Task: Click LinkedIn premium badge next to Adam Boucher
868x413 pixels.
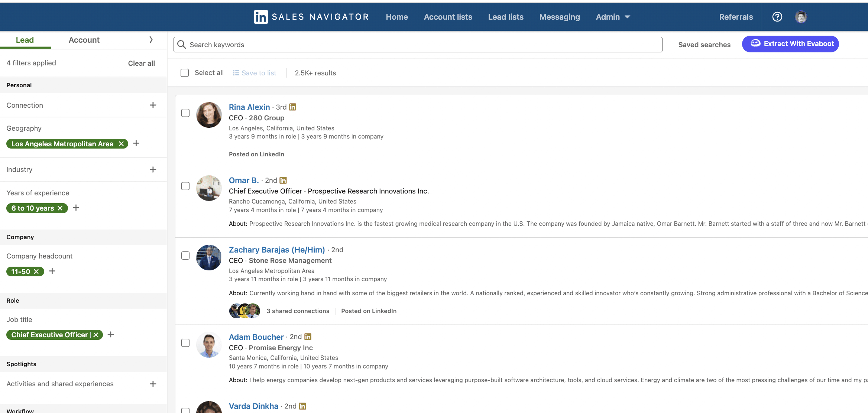Action: 308,336
